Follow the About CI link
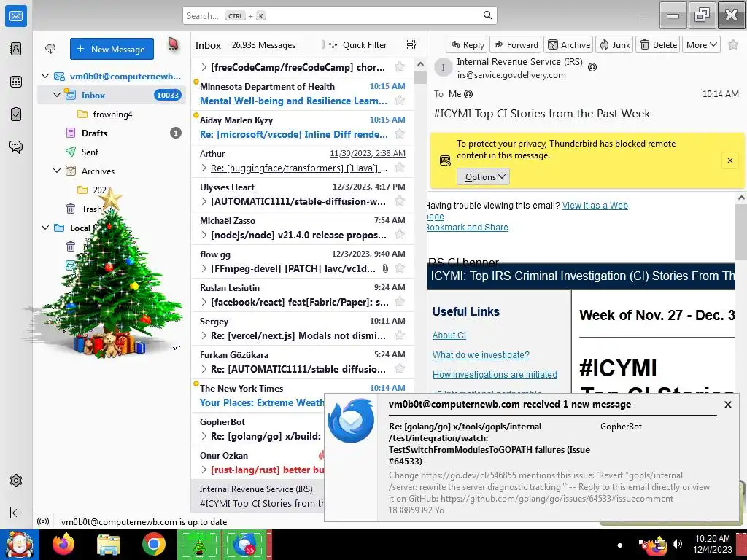The width and height of the screenshot is (747, 560). click(x=449, y=335)
